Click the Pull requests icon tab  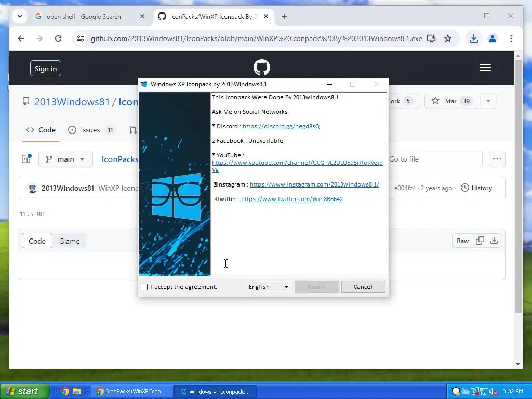133,130
